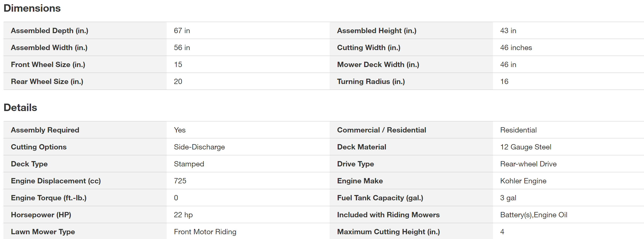Click the Mower Deck Width (in.) label
Image resolution: width=644 pixels, height=239 pixels.
[378, 65]
